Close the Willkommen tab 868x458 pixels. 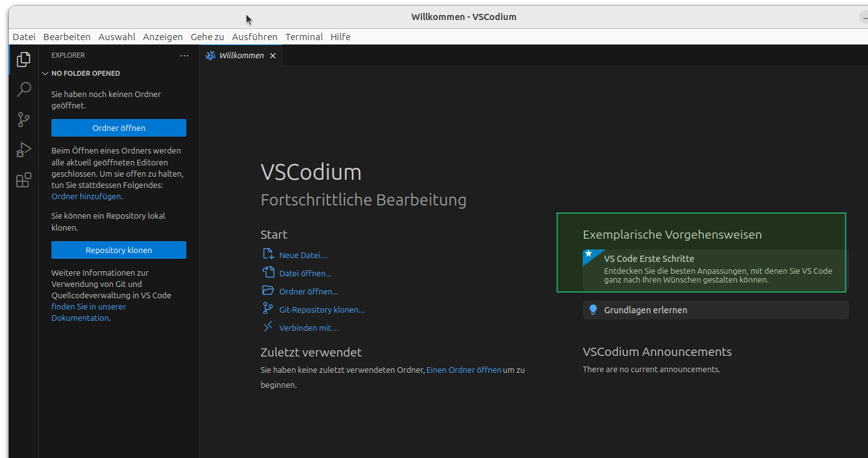coord(273,55)
